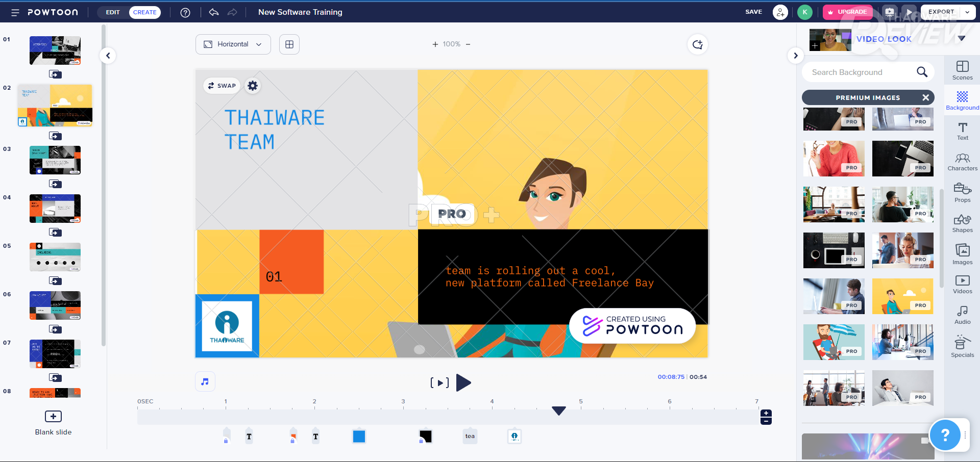Collapse the right library panel chevron
The image size is (980, 462).
795,56
